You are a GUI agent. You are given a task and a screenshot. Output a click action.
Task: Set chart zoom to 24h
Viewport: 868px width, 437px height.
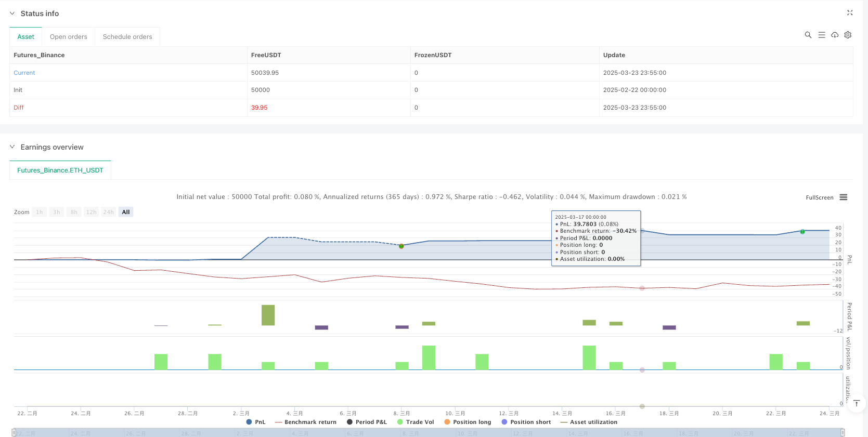108,212
